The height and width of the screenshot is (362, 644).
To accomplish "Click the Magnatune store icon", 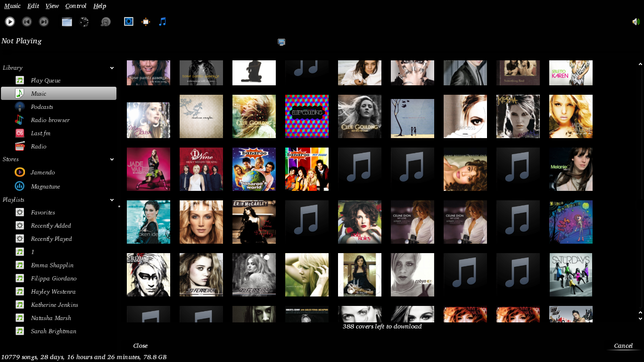I will [x=20, y=187].
